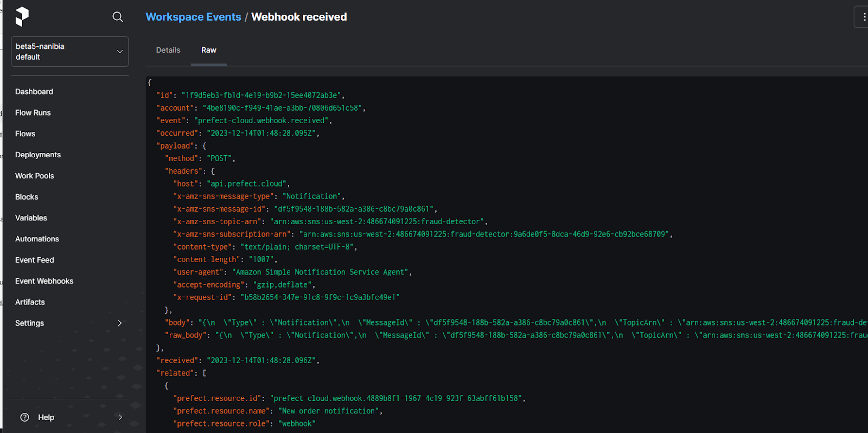
Task: Open the Variables page
Action: (31, 218)
